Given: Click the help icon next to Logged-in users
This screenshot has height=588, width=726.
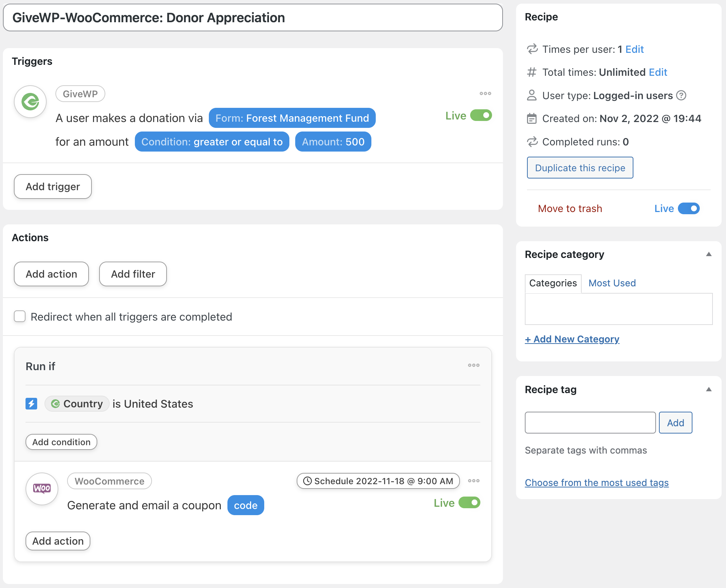Looking at the screenshot, I should [681, 95].
